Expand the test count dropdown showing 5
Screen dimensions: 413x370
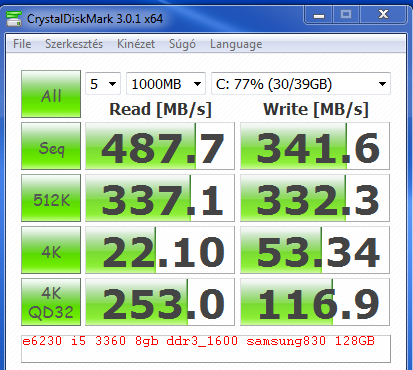pos(103,84)
